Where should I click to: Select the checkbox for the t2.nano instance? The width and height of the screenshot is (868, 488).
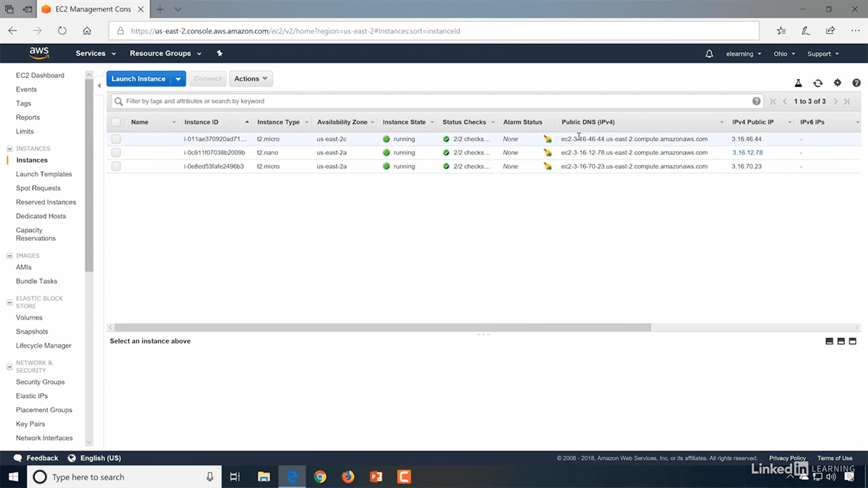point(116,153)
